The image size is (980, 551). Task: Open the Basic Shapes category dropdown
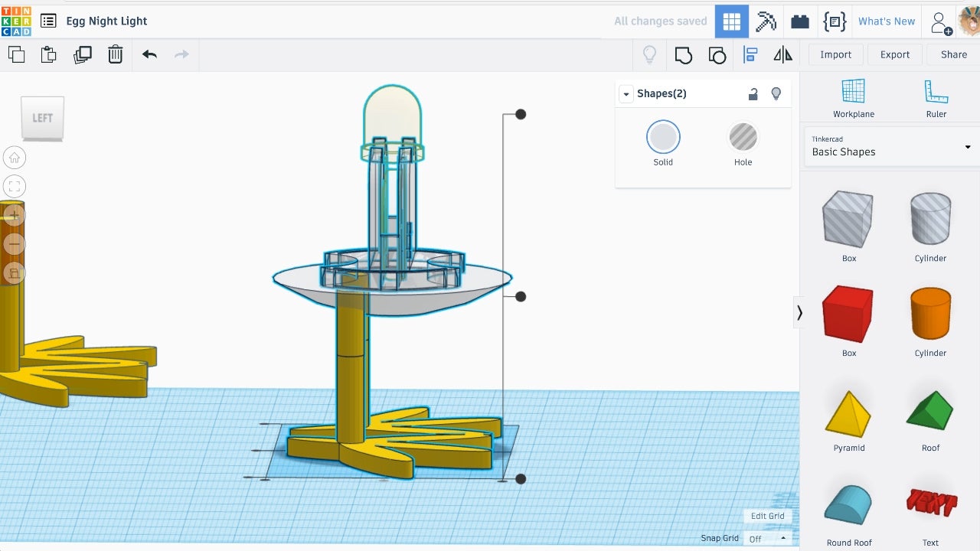pos(891,146)
